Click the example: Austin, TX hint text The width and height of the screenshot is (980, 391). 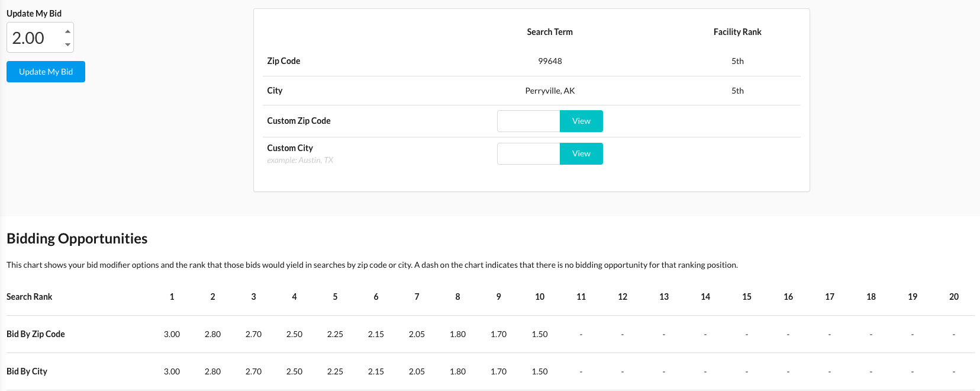[300, 160]
